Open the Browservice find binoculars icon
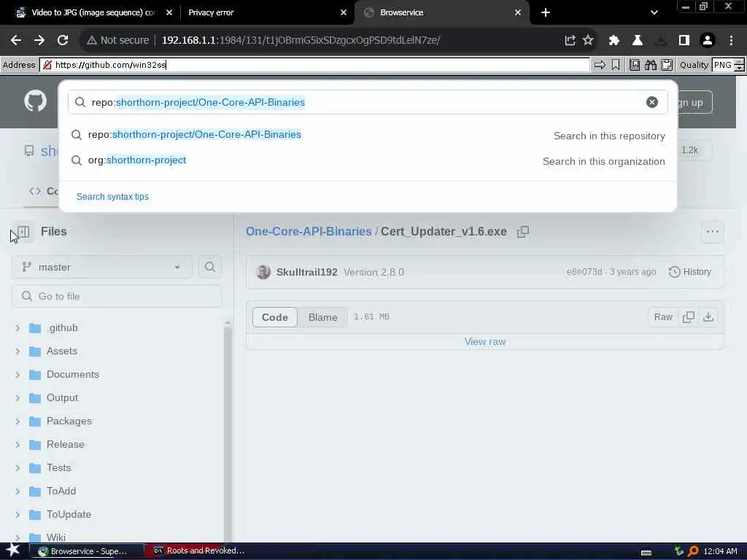 coord(650,65)
